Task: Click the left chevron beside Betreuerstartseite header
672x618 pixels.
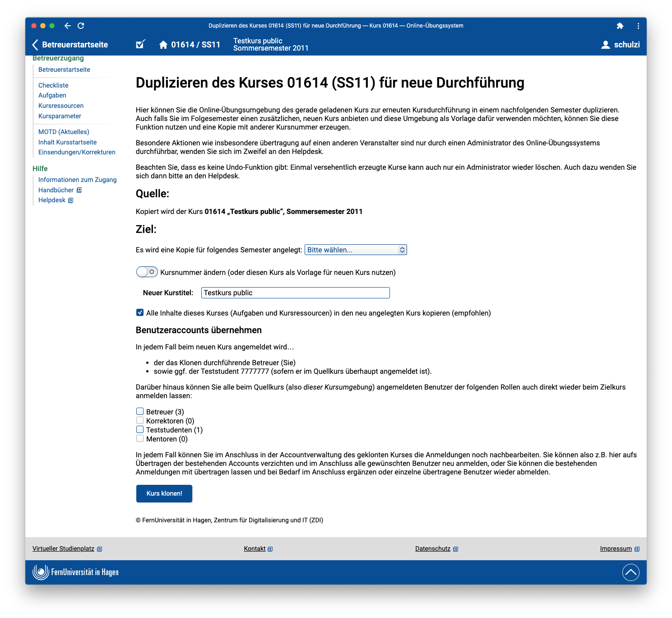Action: pos(35,45)
